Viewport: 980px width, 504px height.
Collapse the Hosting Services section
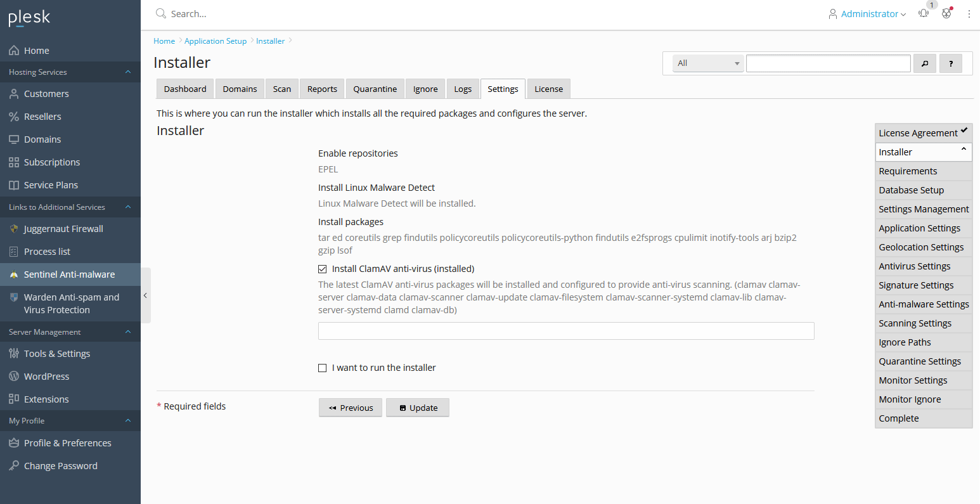coord(128,72)
